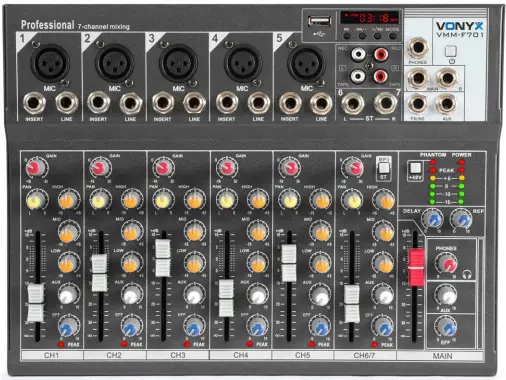Click the CH2 yellow PAN knob
Image resolution: width=506 pixels, height=380 pixels.
pos(99,199)
